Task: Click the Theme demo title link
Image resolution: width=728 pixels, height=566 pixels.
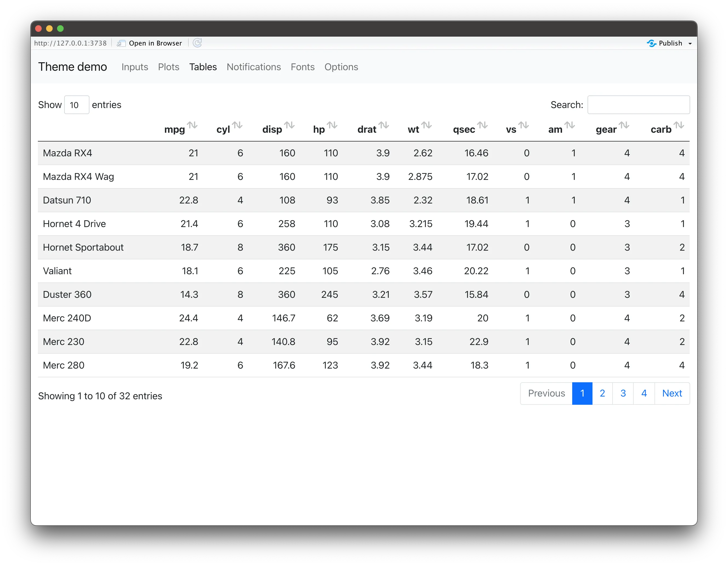Action: [72, 67]
